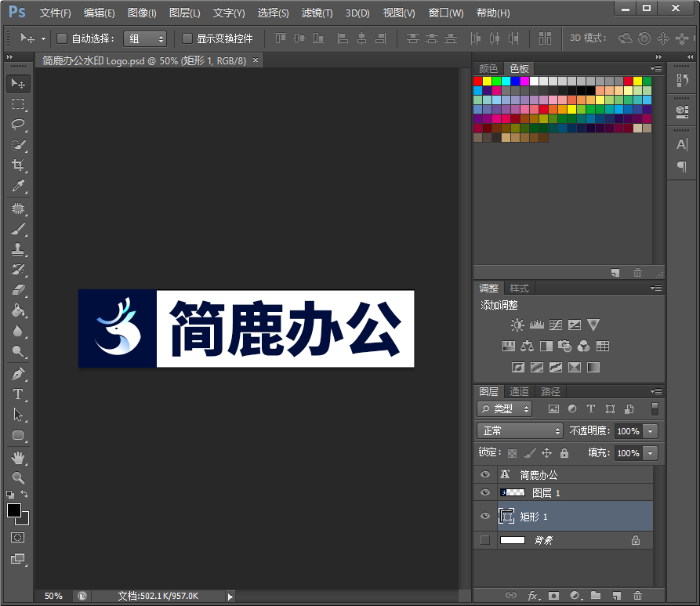This screenshot has height=606, width=700.
Task: Click the 50% zoom field in the status bar
Action: (53, 596)
